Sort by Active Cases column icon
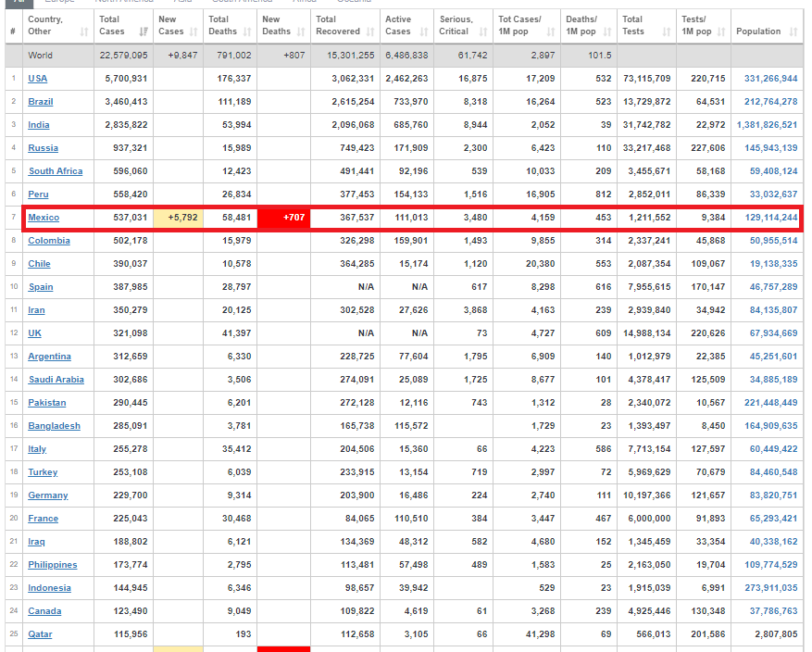 click(424, 32)
